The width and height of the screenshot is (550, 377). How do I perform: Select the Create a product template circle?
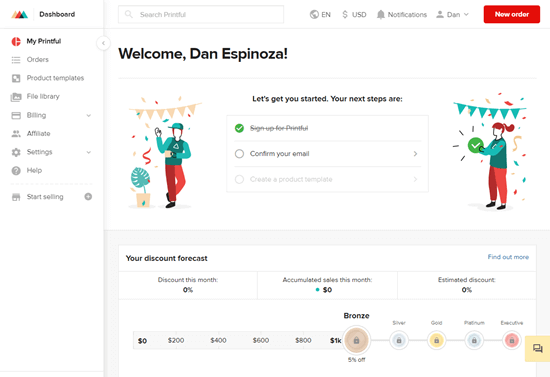coord(239,179)
